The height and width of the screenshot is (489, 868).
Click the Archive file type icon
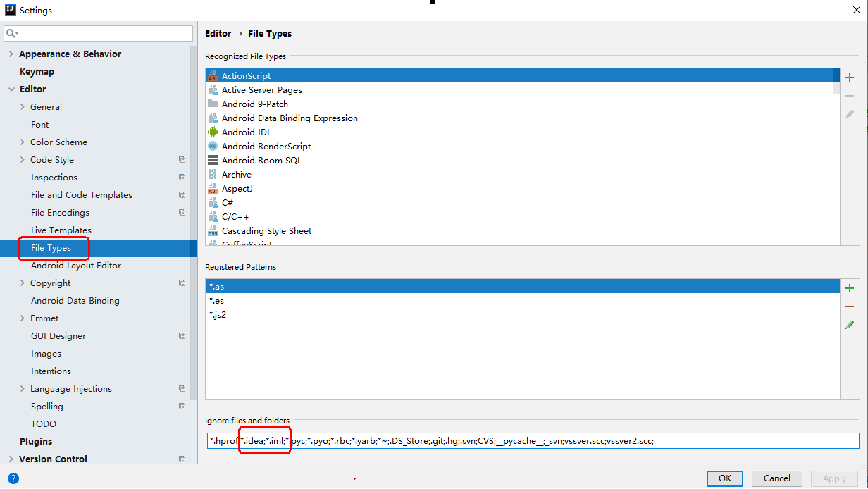click(213, 174)
